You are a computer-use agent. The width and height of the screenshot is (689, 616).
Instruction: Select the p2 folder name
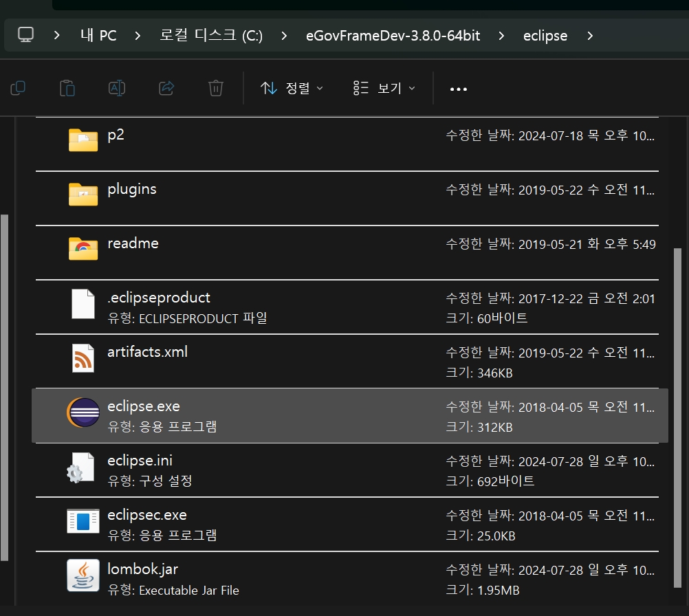(x=116, y=135)
